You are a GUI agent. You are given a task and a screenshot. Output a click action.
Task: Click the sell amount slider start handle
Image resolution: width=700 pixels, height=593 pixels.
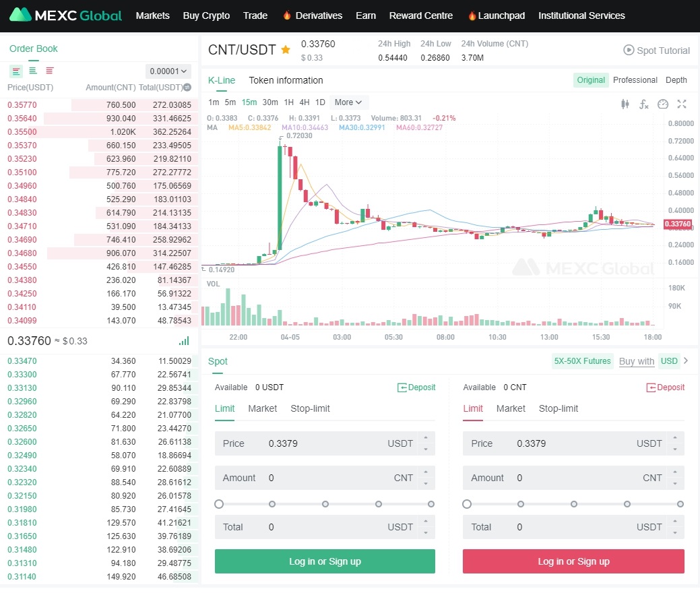pyautogui.click(x=467, y=504)
